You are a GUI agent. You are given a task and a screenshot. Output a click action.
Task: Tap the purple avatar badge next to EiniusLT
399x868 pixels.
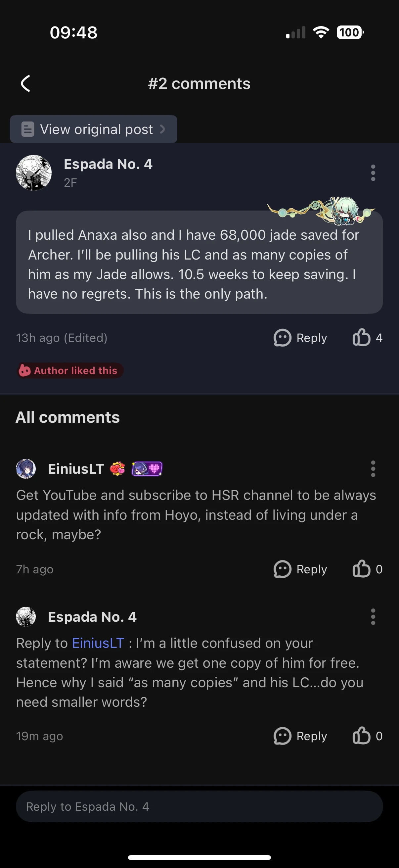click(x=147, y=468)
